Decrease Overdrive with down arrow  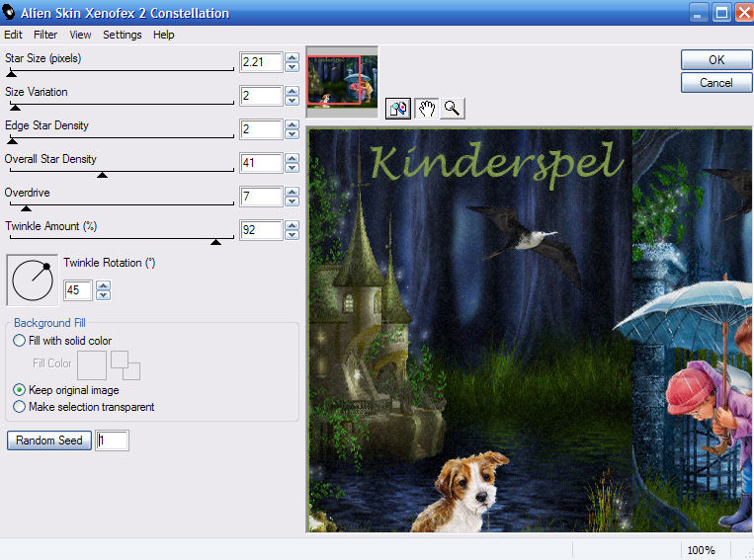[292, 201]
